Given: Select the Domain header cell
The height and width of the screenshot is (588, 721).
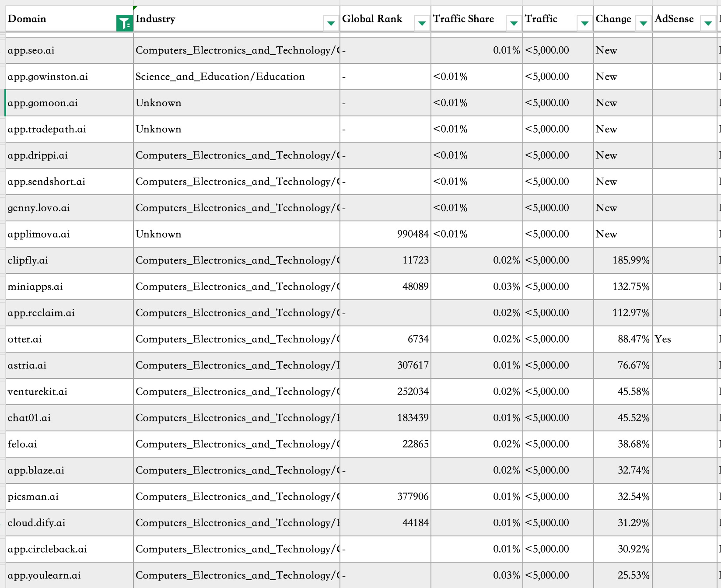Looking at the screenshot, I should 70,19.
